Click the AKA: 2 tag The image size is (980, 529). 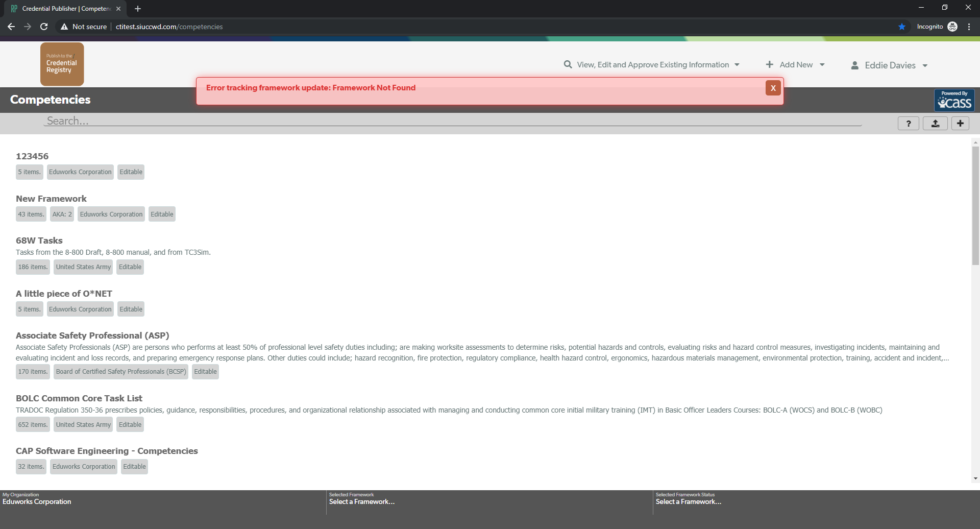[x=62, y=214]
